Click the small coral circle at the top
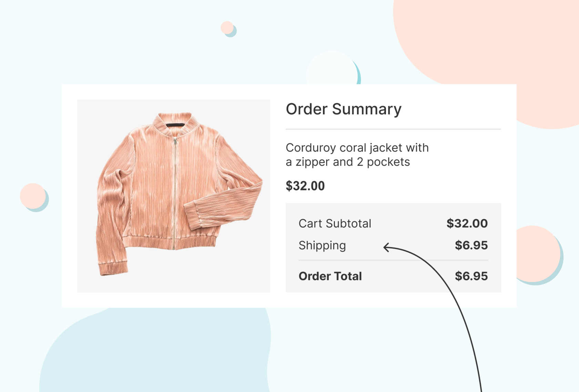 point(227,28)
